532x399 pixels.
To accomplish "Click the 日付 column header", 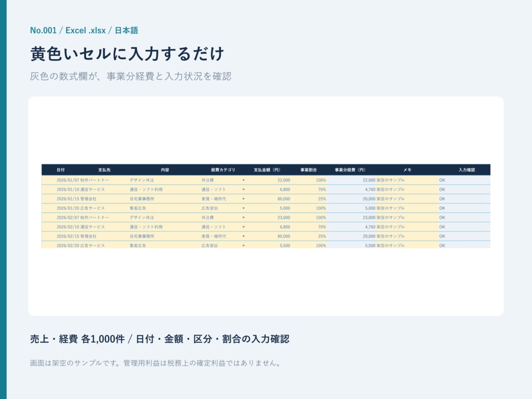I will [x=60, y=170].
